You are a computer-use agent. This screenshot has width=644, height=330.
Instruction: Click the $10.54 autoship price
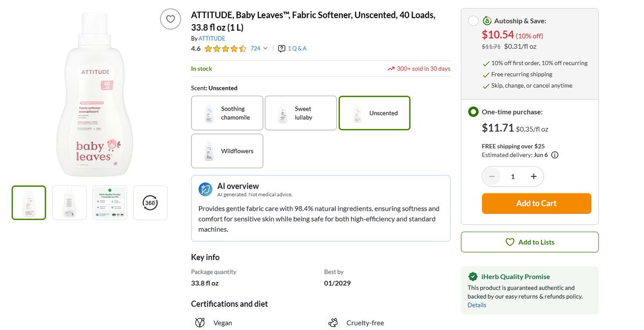tap(497, 35)
